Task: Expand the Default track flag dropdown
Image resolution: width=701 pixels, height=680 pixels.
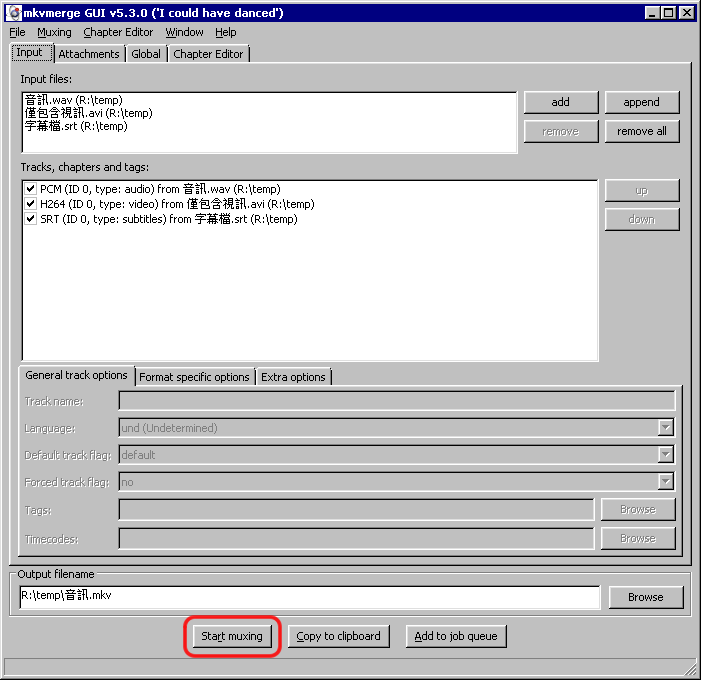Action: [x=666, y=455]
